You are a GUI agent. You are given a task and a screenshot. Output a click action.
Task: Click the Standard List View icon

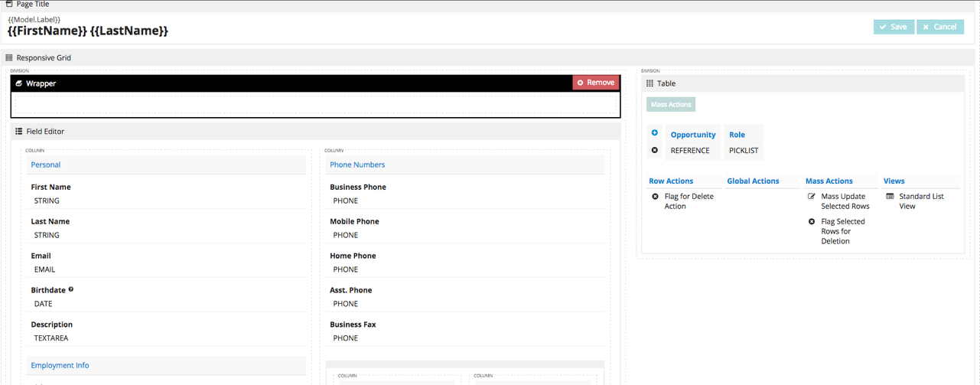[890, 197]
